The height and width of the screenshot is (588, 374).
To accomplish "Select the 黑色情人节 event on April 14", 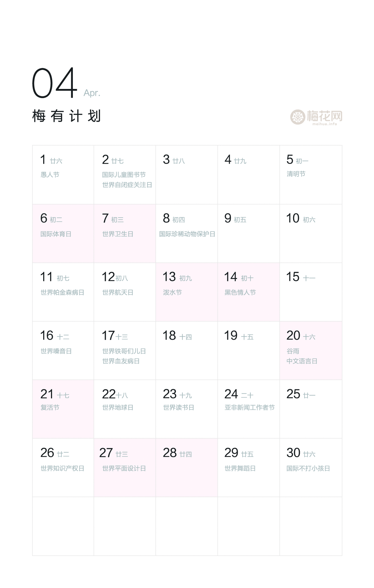I will click(240, 293).
